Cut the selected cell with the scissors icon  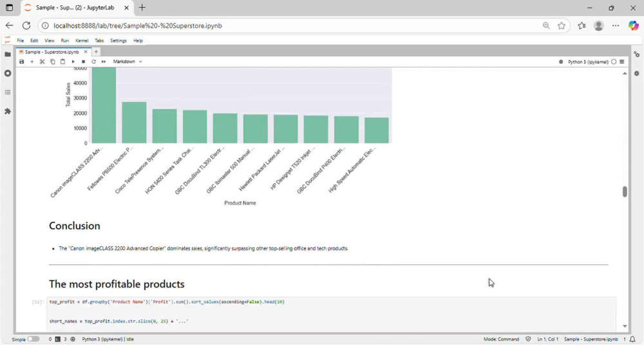[x=42, y=62]
